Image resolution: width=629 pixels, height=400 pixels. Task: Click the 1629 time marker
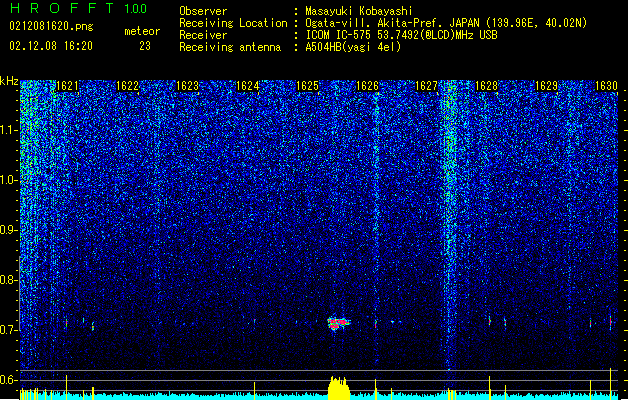[x=547, y=86]
